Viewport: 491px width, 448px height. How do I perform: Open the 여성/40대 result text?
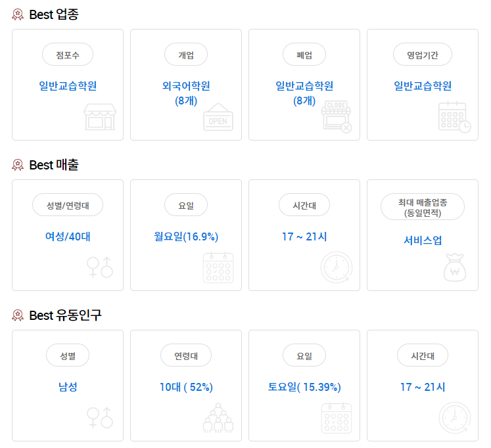[x=68, y=236]
